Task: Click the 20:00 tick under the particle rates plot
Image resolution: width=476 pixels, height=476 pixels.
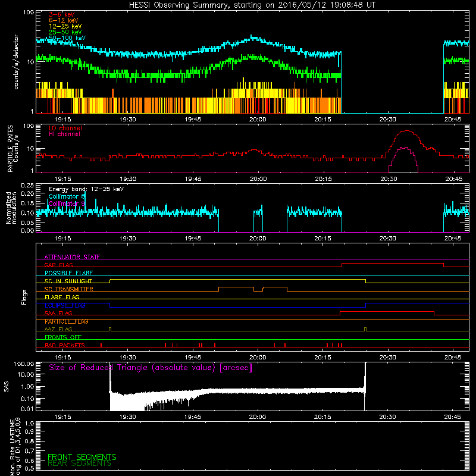Action: [x=258, y=179]
